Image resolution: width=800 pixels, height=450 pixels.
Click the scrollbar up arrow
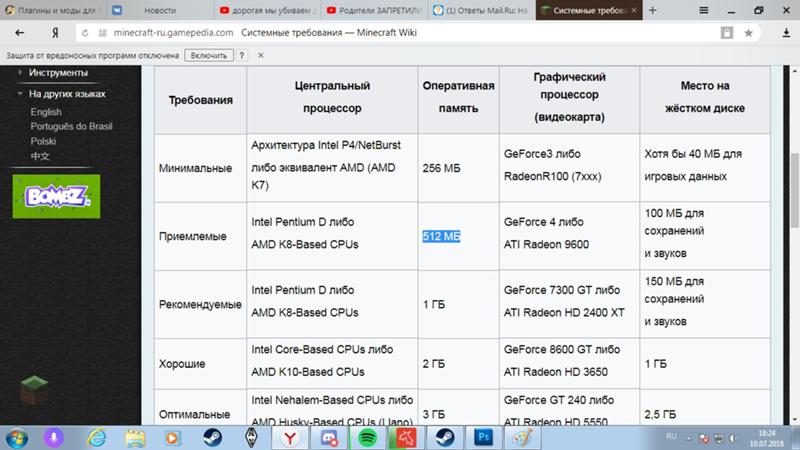click(794, 70)
